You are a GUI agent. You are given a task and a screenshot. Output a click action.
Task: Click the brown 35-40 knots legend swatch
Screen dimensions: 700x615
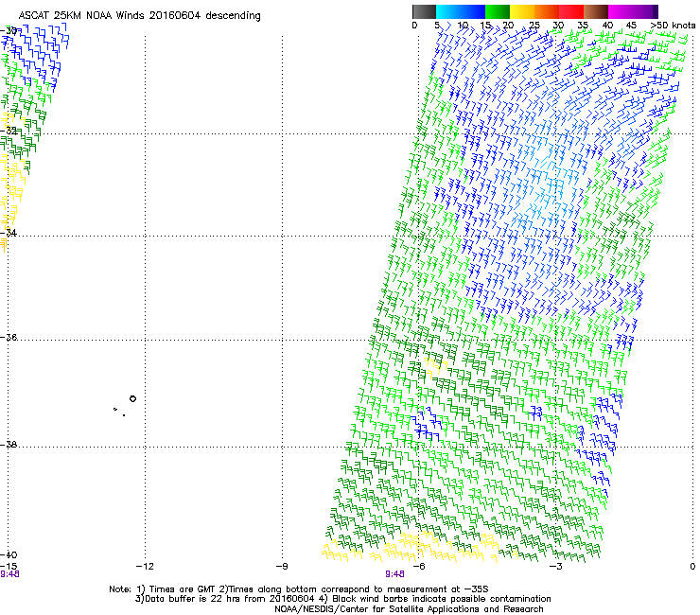coord(596,11)
